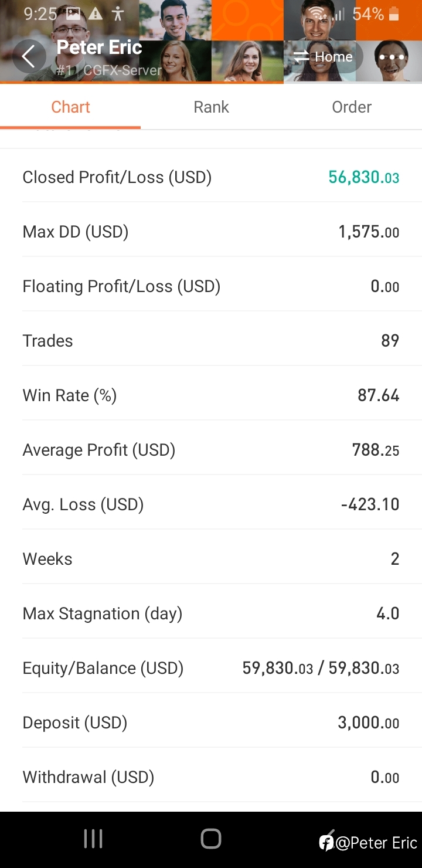Tap the Home switch button
422x868 pixels.
click(324, 57)
